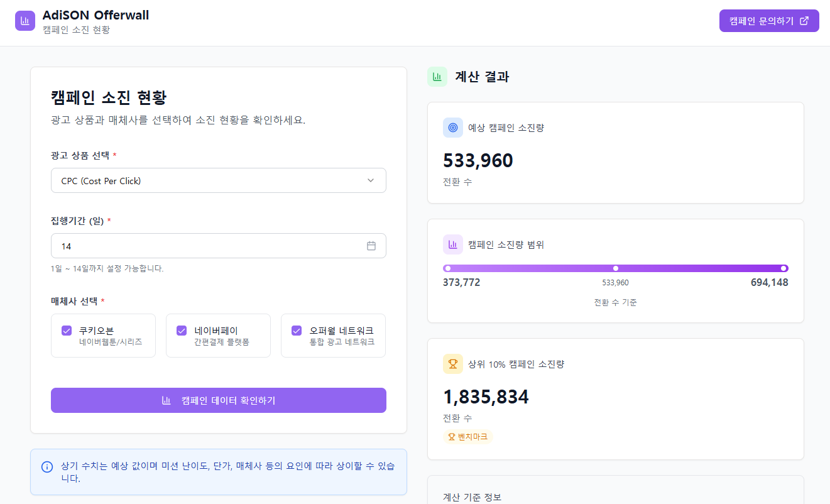The image size is (830, 504).
Task: Click the small trophy in 벤치마크 badge
Action: [451, 437]
